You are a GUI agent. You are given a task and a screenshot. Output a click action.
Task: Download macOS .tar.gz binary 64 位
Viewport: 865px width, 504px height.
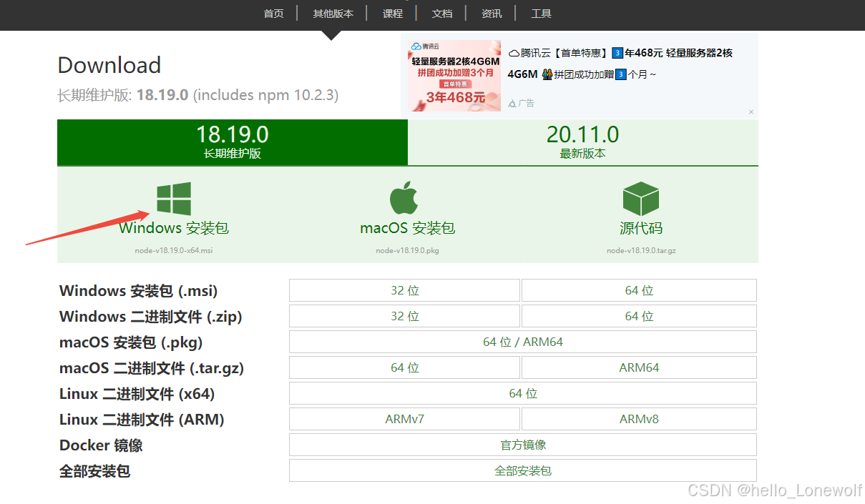404,367
